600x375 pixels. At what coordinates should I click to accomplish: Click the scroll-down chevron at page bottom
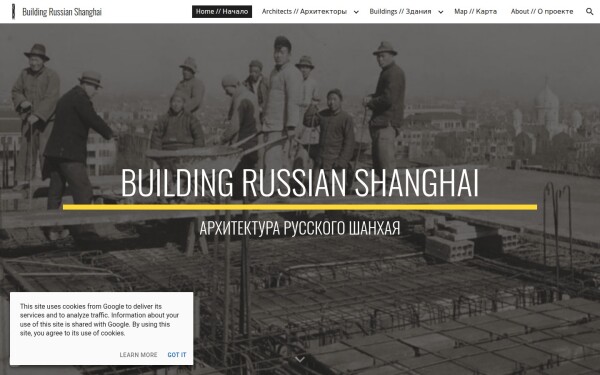pyautogui.click(x=300, y=359)
